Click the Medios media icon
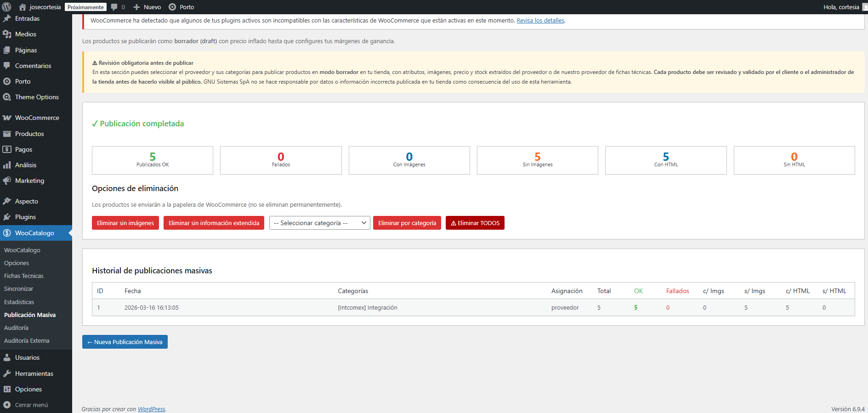 tap(7, 34)
